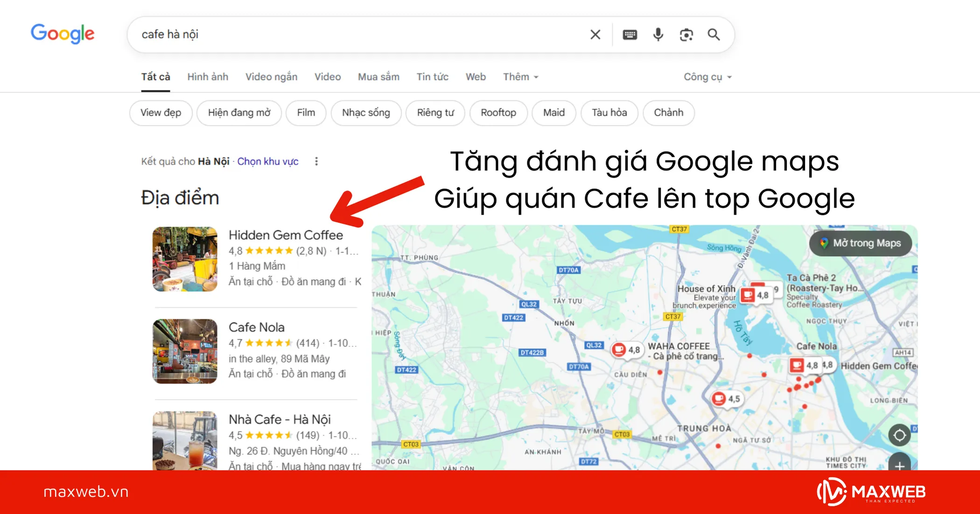The image size is (980, 514).
Task: Expand the Thêm dropdown
Action: coord(520,77)
